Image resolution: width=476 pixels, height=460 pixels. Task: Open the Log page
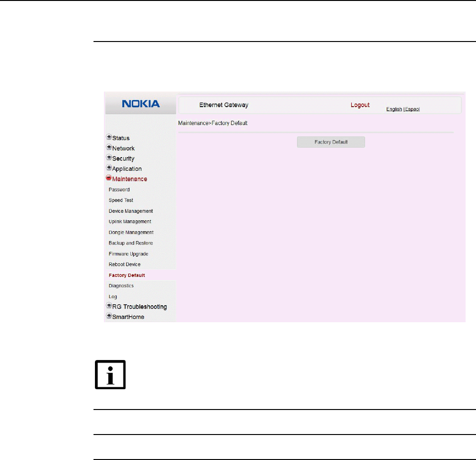[x=112, y=297]
